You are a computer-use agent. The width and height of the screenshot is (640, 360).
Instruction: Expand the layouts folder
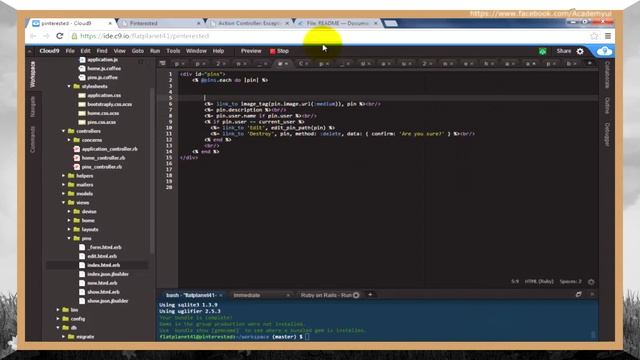tap(69, 229)
